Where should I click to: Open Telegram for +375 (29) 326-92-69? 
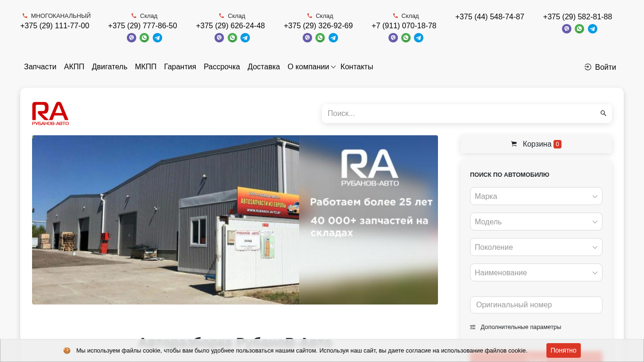point(333,38)
